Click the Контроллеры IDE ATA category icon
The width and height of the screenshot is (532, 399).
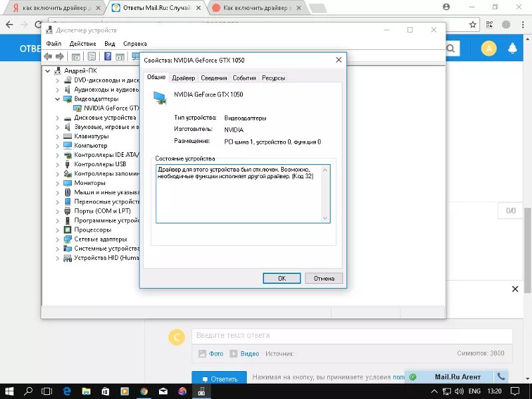[68, 155]
